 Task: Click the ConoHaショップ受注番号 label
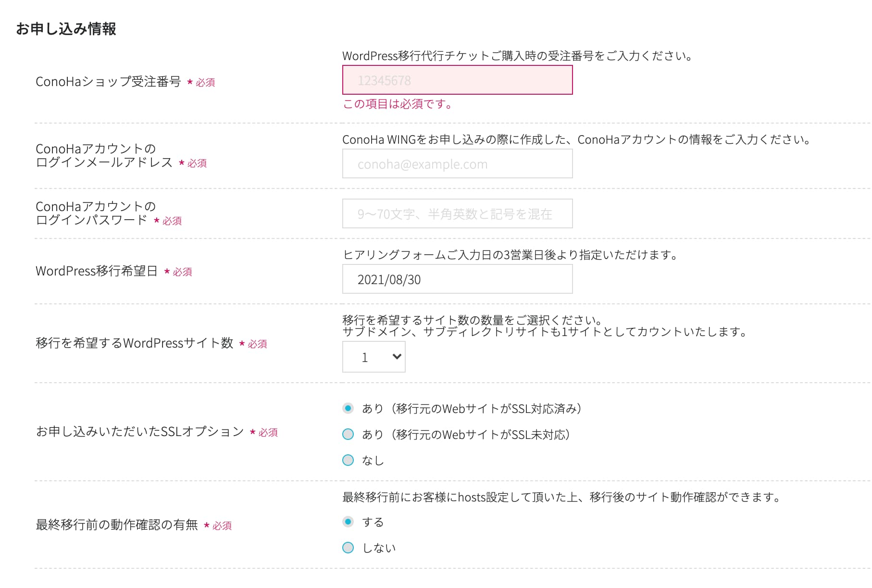[x=108, y=82]
